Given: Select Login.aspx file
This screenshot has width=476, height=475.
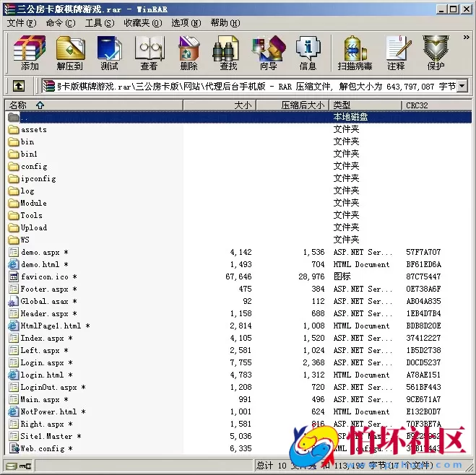Looking at the screenshot, I should [x=40, y=363].
